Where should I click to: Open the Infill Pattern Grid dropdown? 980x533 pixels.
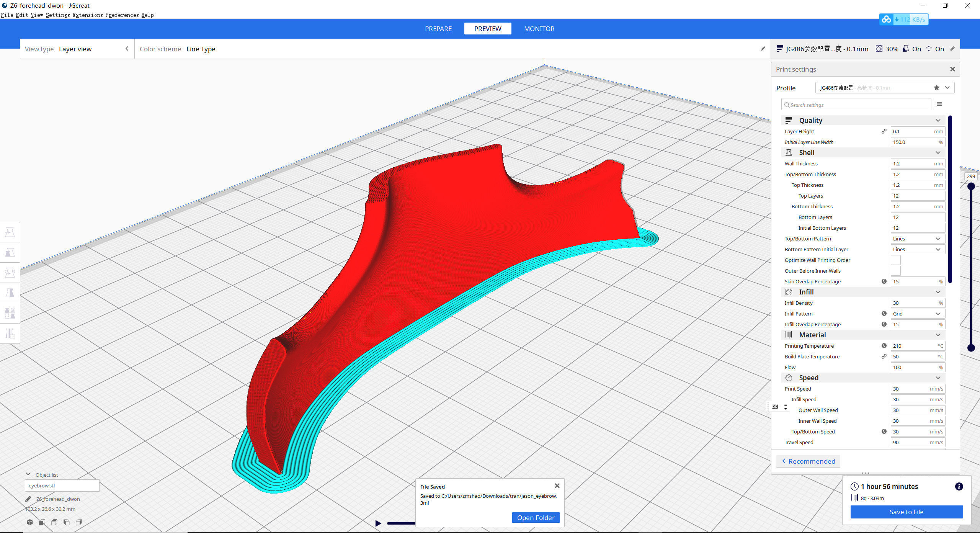pos(917,314)
